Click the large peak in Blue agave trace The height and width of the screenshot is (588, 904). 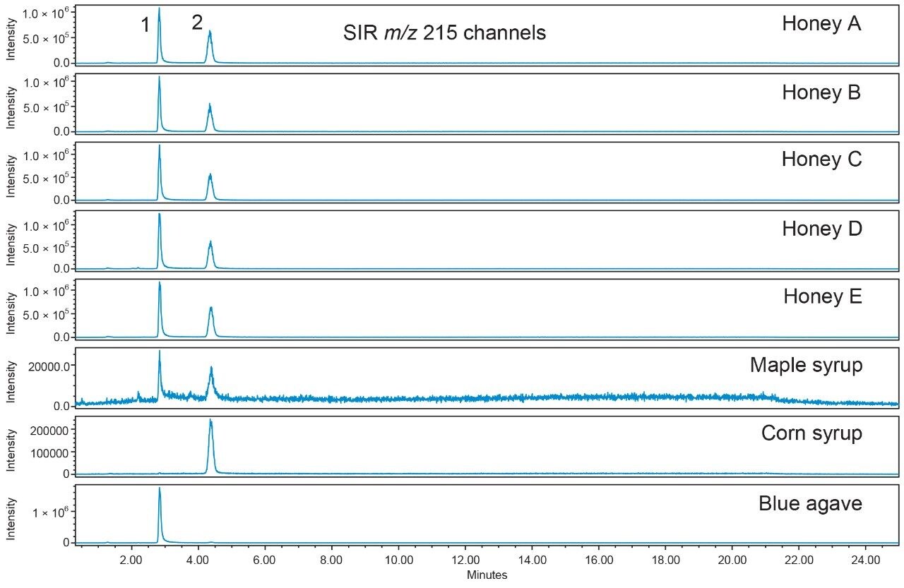click(x=160, y=515)
